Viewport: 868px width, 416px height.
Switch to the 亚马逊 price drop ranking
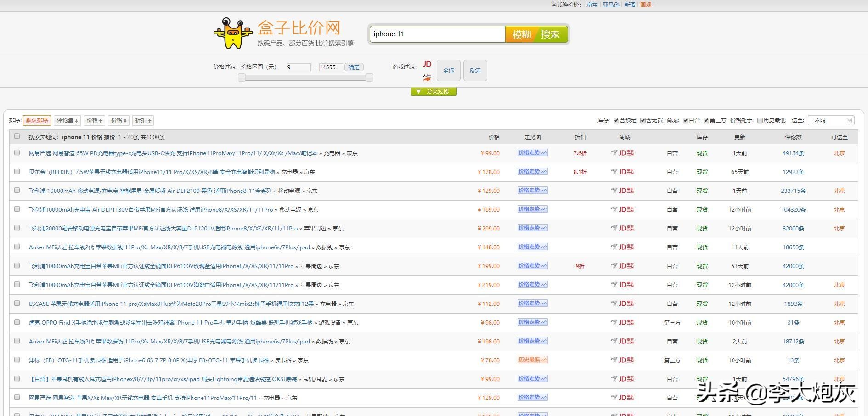click(611, 5)
